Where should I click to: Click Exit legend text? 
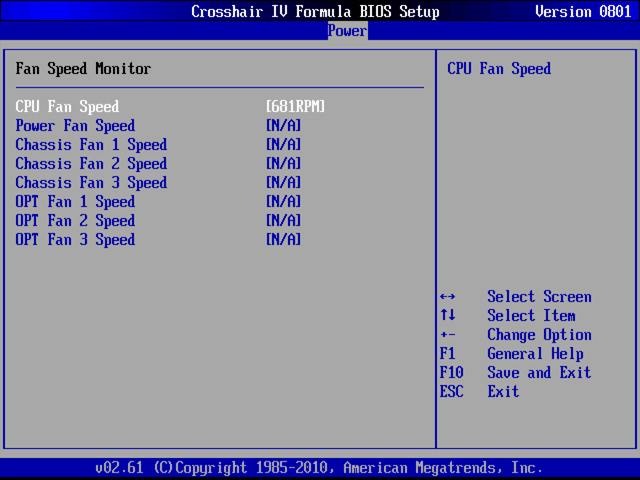click(503, 391)
